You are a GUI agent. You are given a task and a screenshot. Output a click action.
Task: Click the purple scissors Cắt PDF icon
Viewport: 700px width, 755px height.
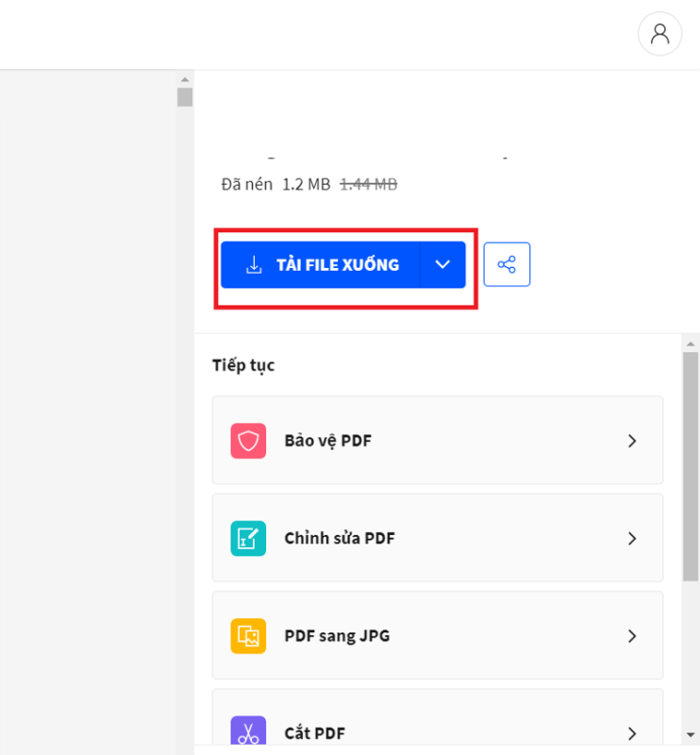pos(248,732)
